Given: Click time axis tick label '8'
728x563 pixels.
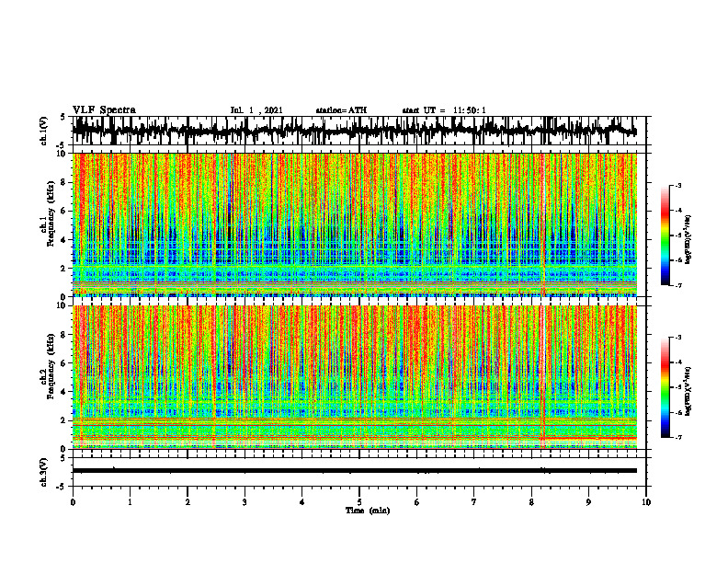Looking at the screenshot, I should (x=531, y=502).
